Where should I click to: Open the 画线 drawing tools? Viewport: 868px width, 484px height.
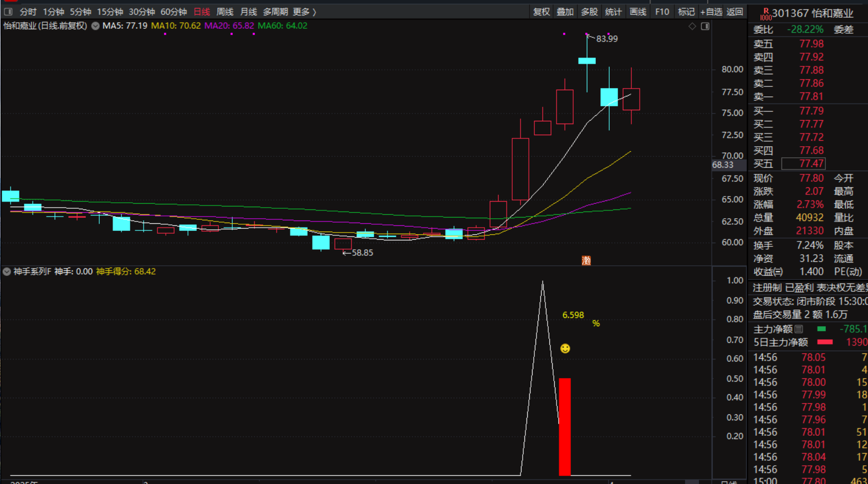click(x=637, y=12)
